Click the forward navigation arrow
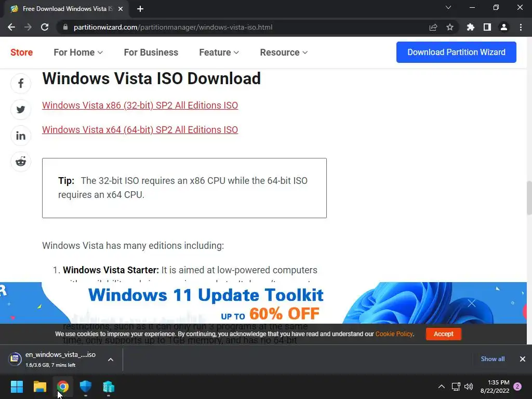532x399 pixels. click(28, 27)
